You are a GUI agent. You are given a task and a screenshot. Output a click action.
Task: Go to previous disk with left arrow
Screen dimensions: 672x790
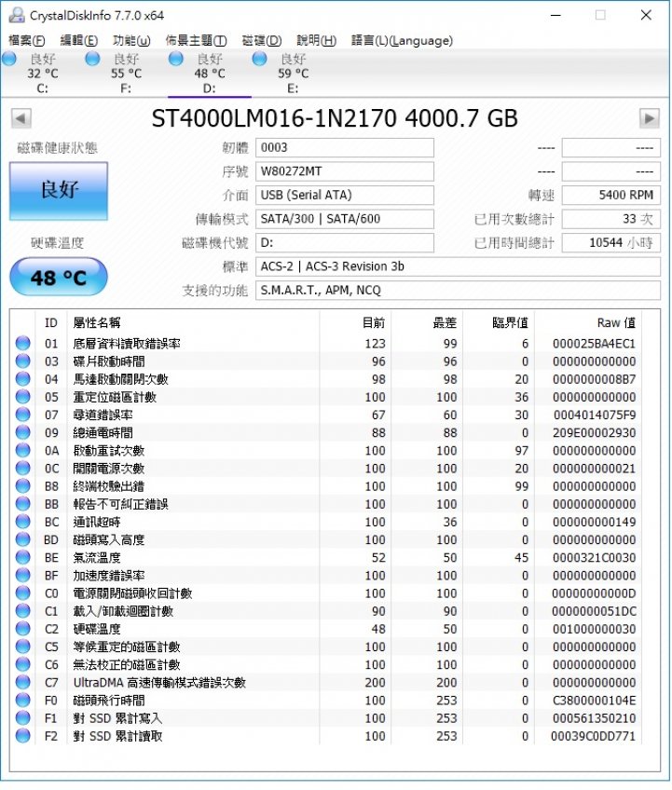click(21, 119)
